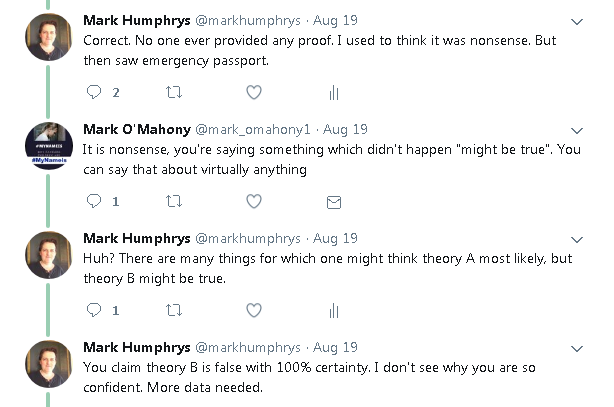Like the "Huh? There are many things" tweet
Image resolution: width=614 pixels, height=407 pixels.
[254, 310]
